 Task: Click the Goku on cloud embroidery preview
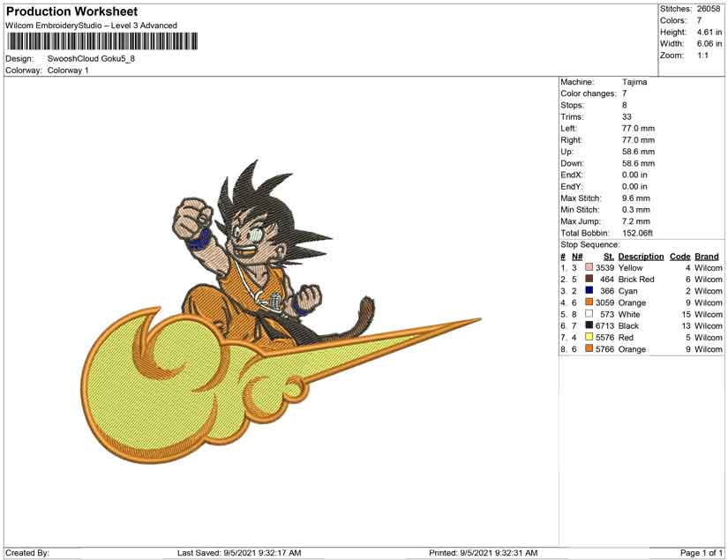pos(281,312)
